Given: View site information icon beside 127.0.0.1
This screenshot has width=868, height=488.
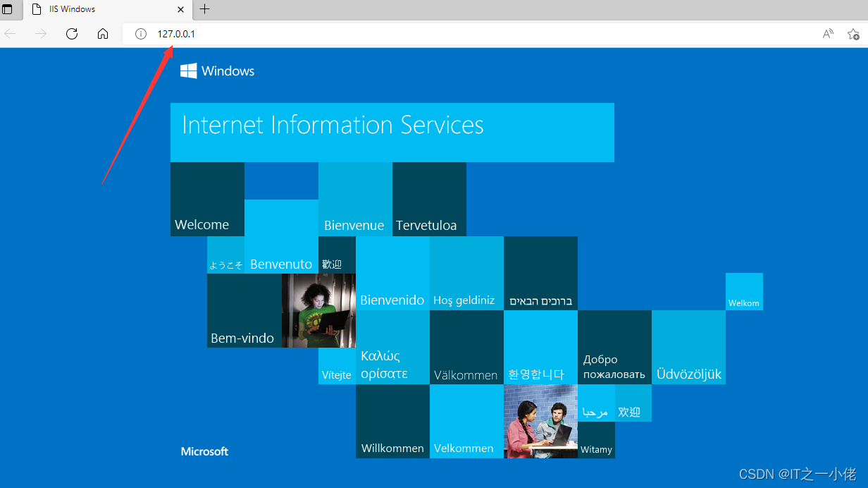Looking at the screenshot, I should click(141, 34).
